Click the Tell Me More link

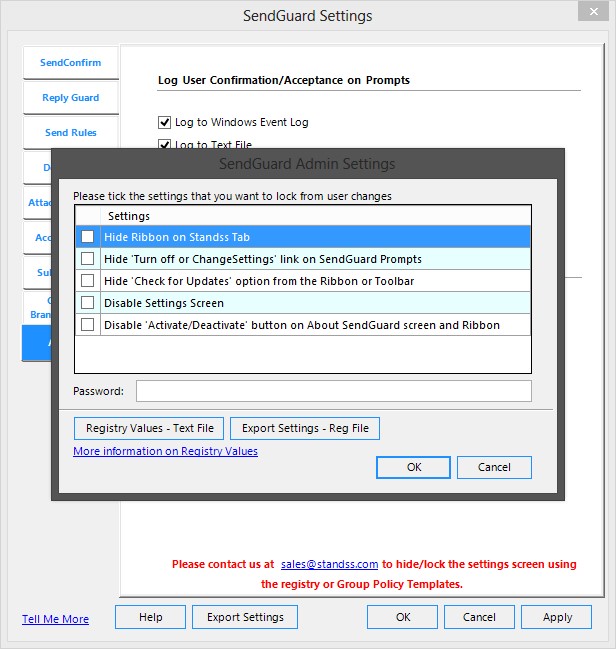pyautogui.click(x=55, y=619)
